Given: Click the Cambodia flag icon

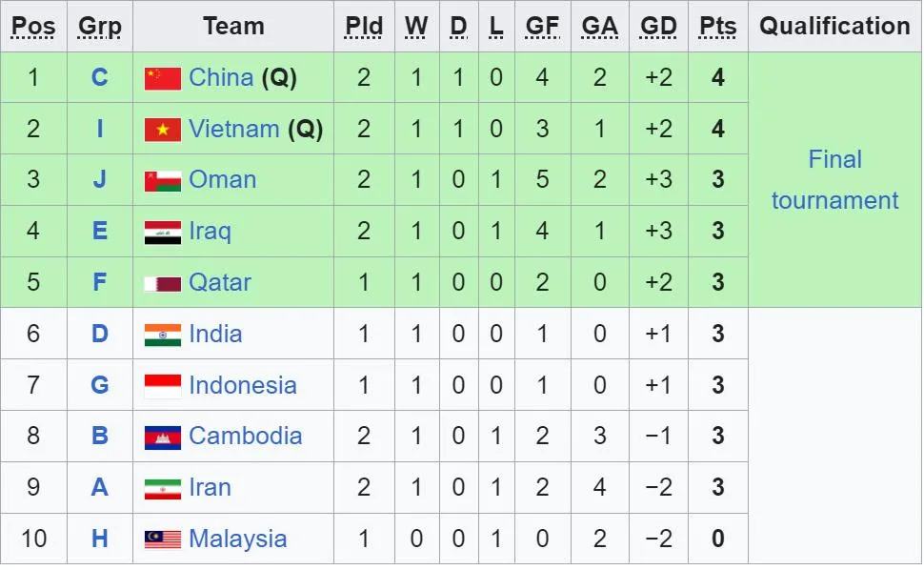Looking at the screenshot, I should pos(162,437).
